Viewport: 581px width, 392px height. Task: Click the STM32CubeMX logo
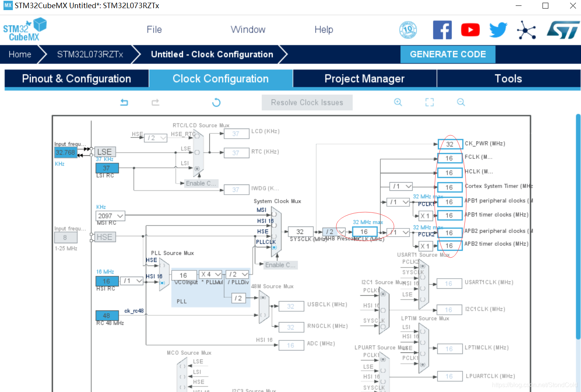pyautogui.click(x=25, y=30)
